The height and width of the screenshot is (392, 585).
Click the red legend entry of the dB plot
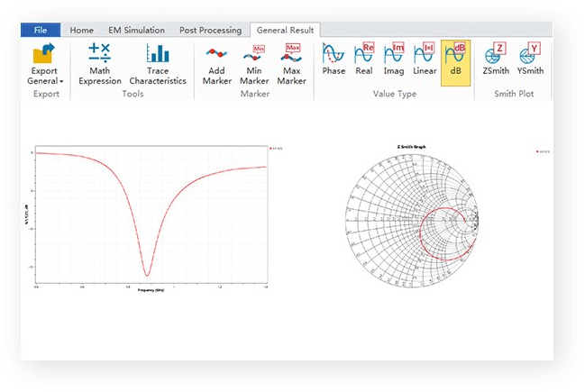pyautogui.click(x=276, y=149)
